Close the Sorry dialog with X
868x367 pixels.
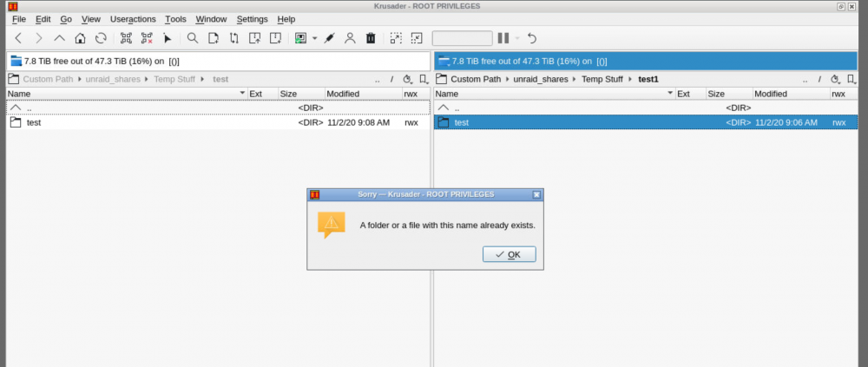[x=536, y=195]
